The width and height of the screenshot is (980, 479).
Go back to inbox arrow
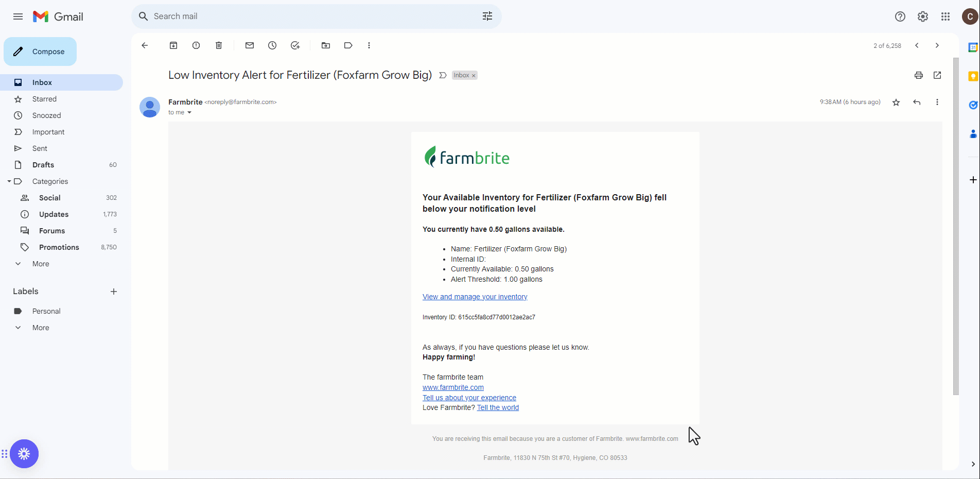tap(145, 45)
